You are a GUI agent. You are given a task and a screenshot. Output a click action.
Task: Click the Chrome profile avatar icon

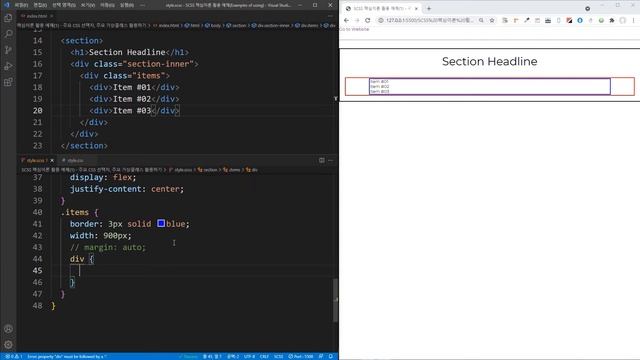tap(622, 20)
